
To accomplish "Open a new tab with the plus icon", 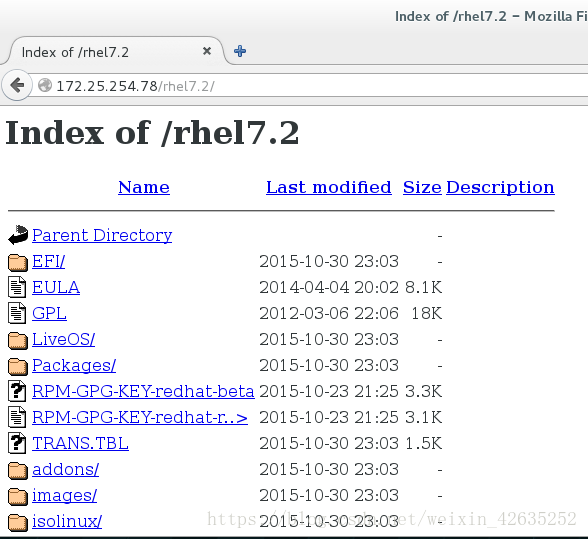I will [240, 51].
